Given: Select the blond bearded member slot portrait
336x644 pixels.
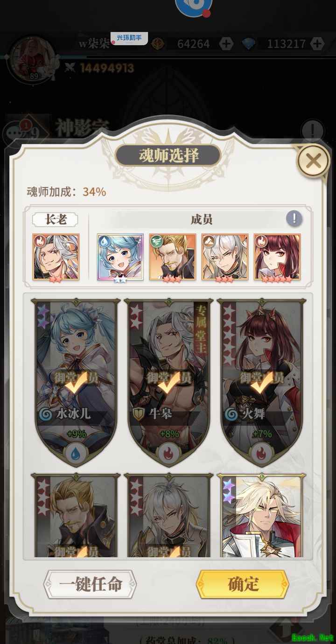Looking at the screenshot, I should tap(173, 257).
